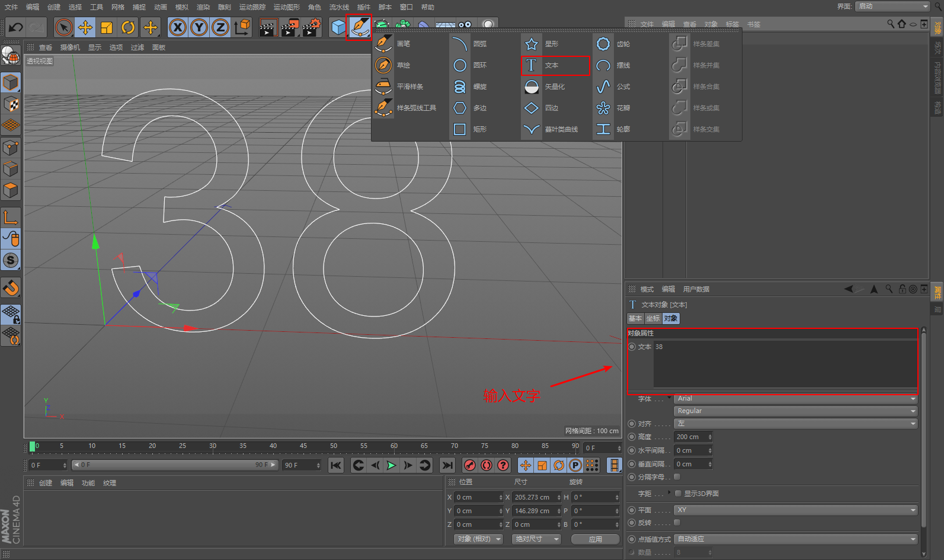Toggle 分隔字母 checkbox
The image size is (944, 560).
(x=677, y=476)
